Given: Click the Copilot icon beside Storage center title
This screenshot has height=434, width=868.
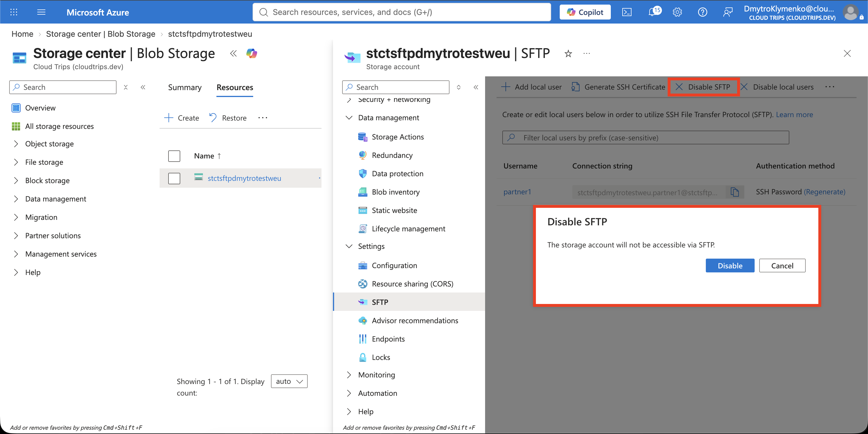Looking at the screenshot, I should point(252,53).
